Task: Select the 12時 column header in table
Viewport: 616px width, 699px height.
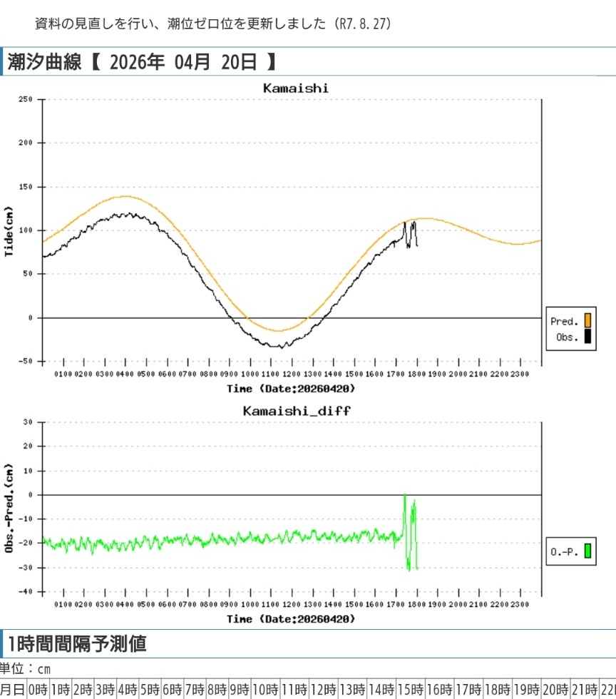Action: 323,690
